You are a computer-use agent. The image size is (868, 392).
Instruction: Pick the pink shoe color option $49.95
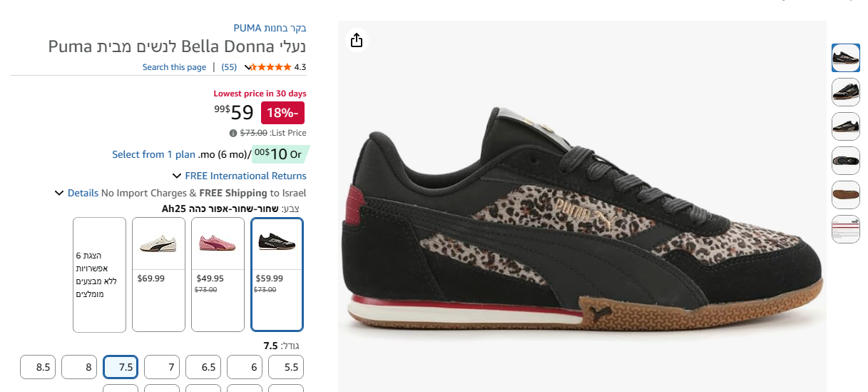click(218, 274)
